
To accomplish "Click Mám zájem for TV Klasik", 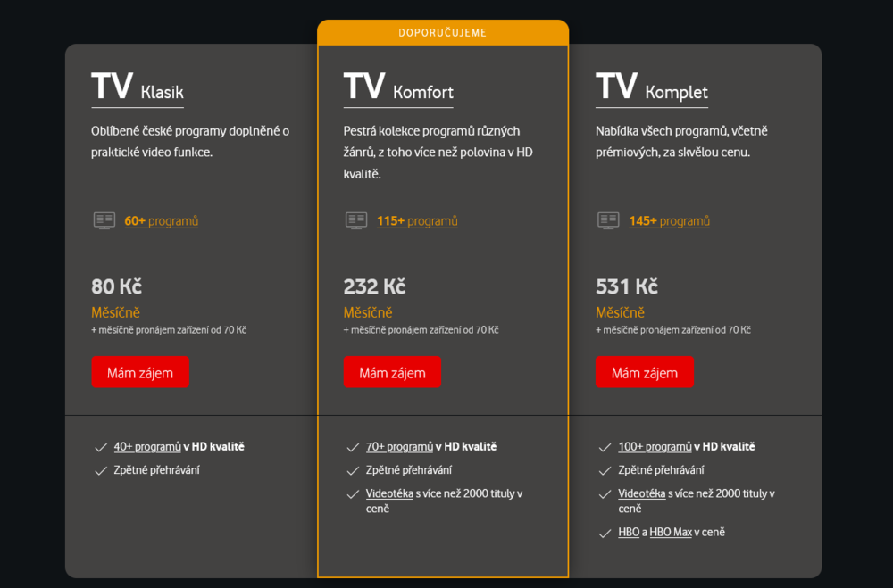I will [140, 372].
